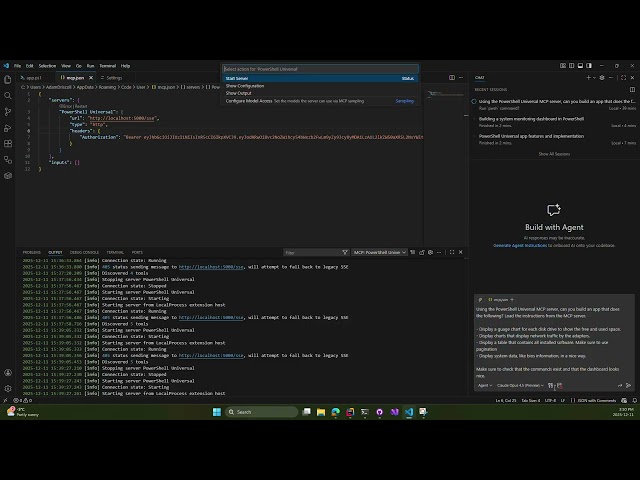Open Source Control view in activity bar
Viewport: 640px width, 480px height.
click(8, 112)
